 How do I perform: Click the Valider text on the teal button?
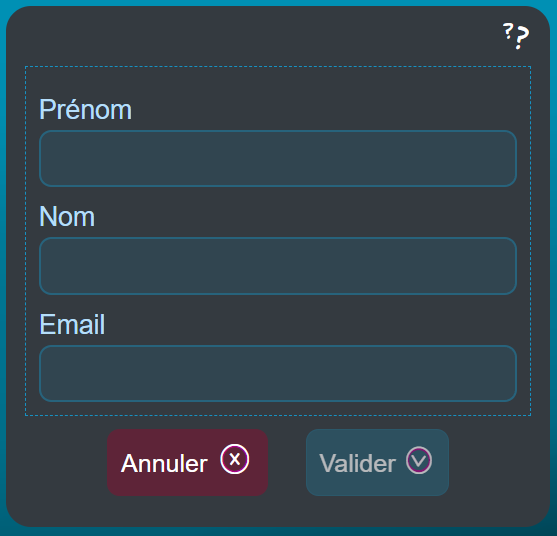point(357,463)
